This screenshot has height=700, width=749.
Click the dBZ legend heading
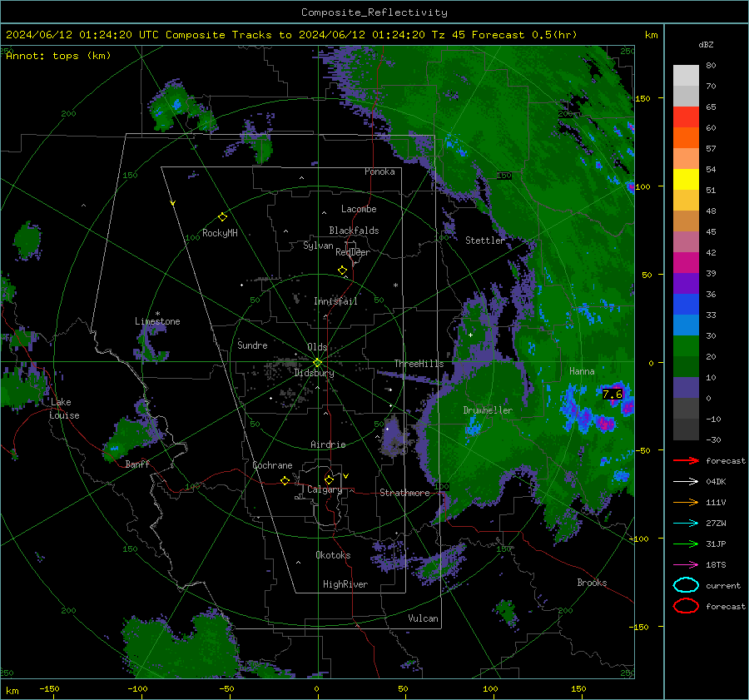tap(706, 45)
